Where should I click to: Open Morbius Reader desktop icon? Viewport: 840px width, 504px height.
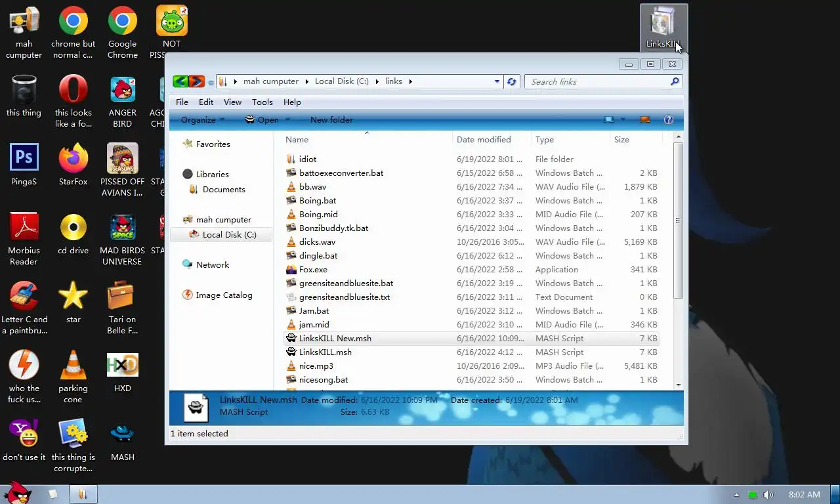click(x=24, y=240)
